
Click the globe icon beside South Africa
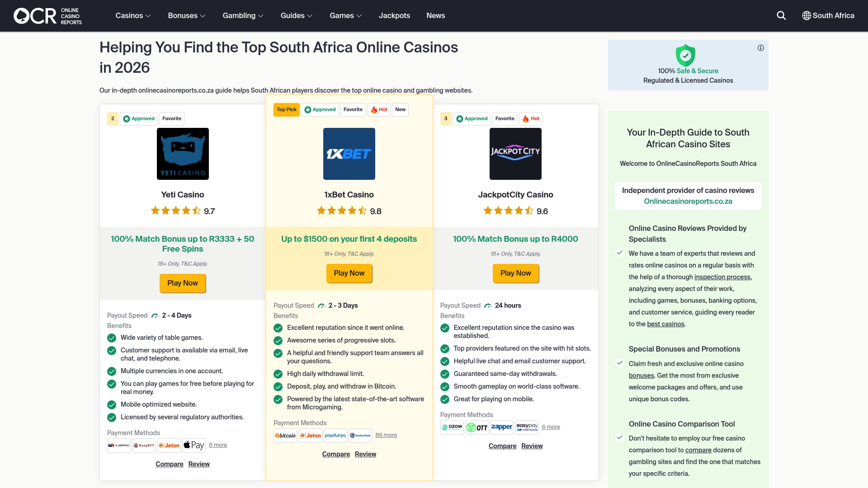(x=807, y=15)
